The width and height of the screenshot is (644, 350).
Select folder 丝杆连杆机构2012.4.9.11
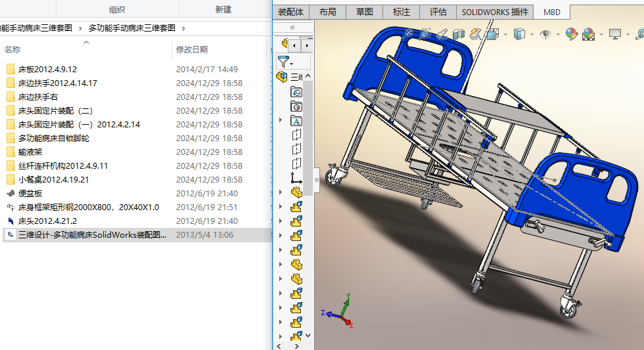click(63, 165)
